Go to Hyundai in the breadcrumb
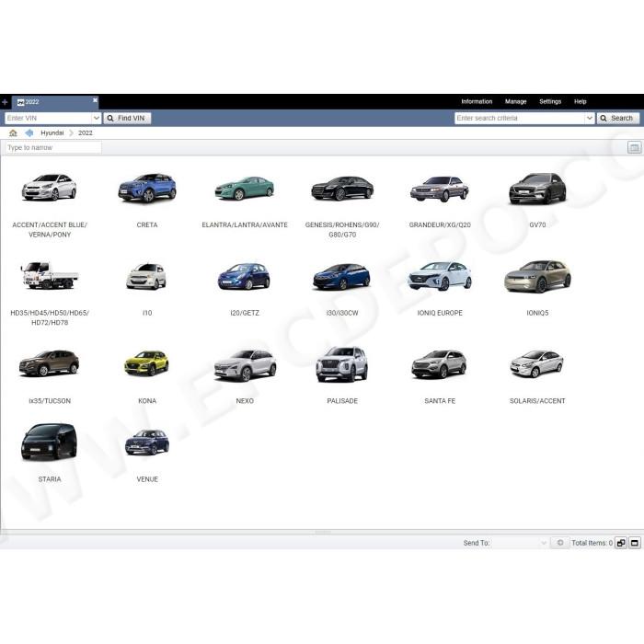This screenshot has height=644, width=644. click(x=52, y=133)
